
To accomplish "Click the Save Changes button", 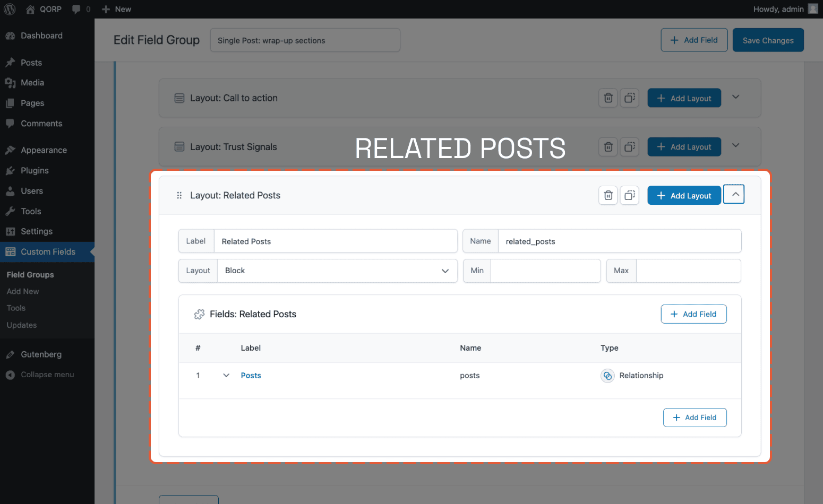I will coord(768,40).
